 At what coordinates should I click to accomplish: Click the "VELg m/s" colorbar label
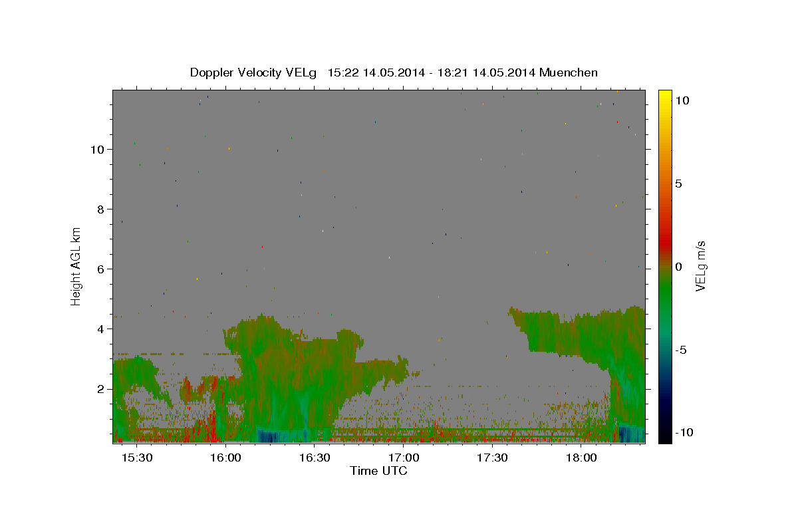click(x=700, y=266)
